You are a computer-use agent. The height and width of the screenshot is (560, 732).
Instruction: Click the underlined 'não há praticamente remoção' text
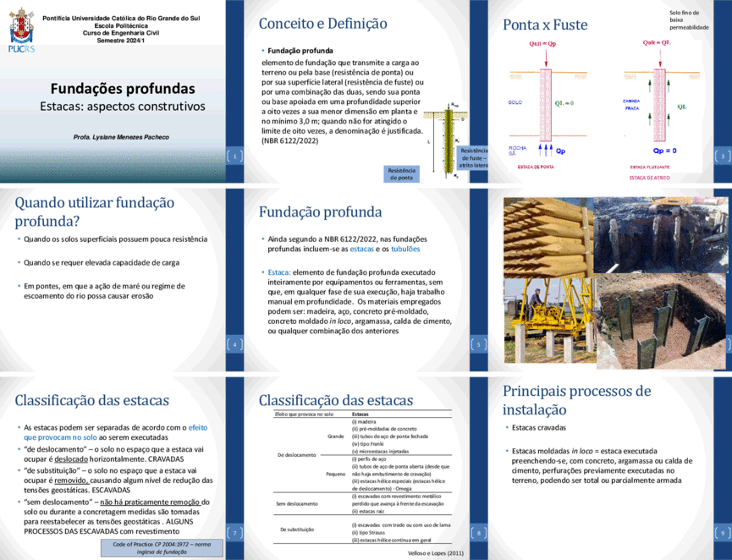coord(151,502)
